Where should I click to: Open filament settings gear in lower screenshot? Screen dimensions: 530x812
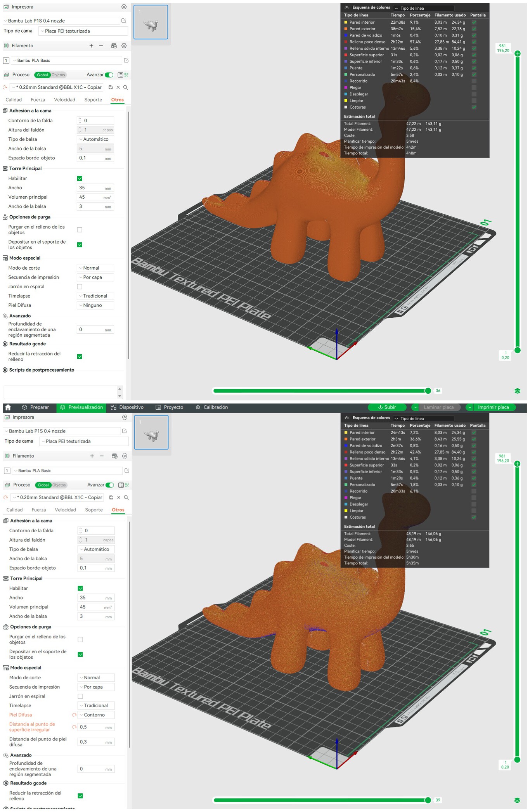[x=125, y=456]
